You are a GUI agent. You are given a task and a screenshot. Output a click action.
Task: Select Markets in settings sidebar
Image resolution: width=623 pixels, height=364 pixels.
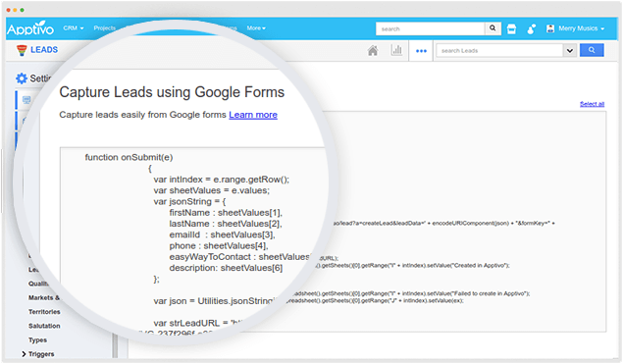point(44,297)
